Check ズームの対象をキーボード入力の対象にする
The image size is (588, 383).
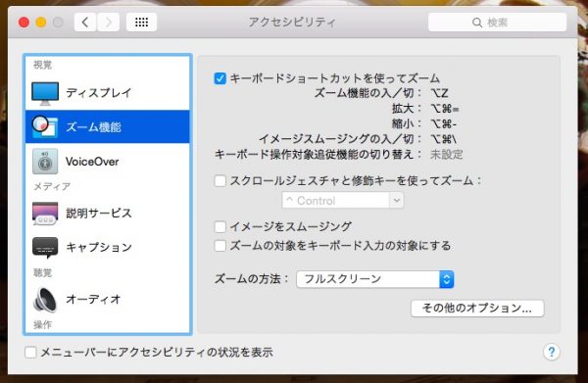[220, 246]
